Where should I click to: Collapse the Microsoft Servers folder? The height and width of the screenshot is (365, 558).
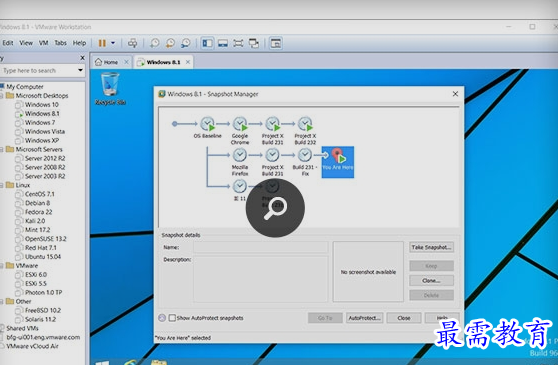point(1,149)
